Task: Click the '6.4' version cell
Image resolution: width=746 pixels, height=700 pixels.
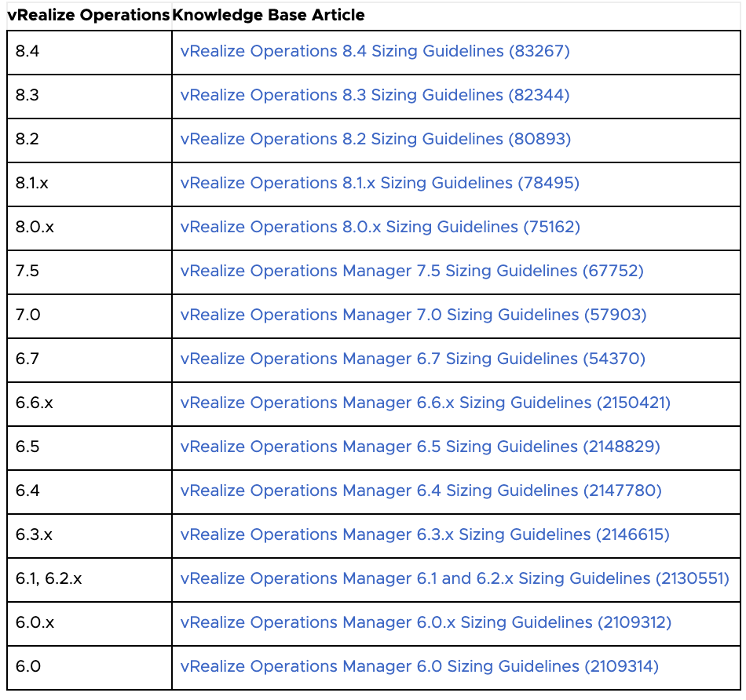Action: pyautogui.click(x=90, y=490)
